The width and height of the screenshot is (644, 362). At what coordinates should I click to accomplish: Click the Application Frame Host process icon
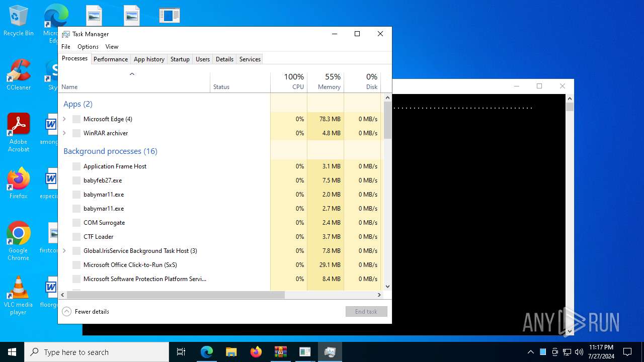tap(76, 166)
